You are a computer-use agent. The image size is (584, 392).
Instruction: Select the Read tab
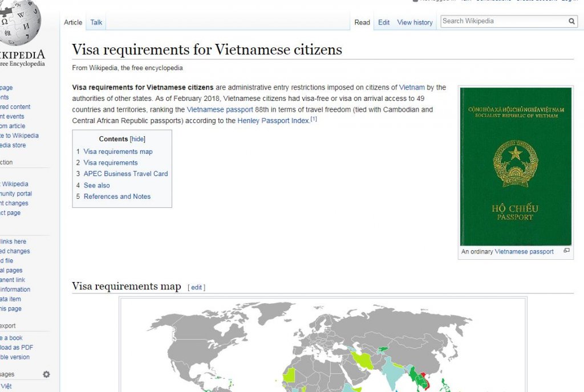tap(362, 22)
